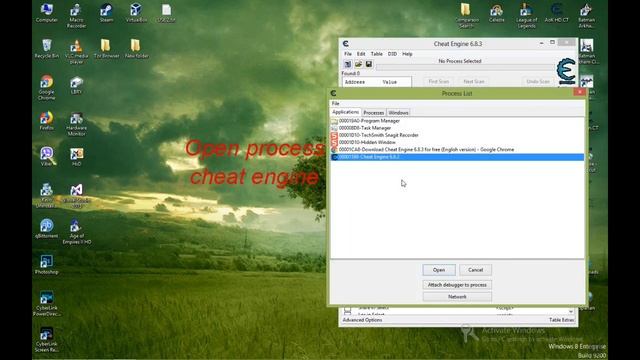Select the highlighted Cheat Engine 6.8.3 row
Viewport: 640px width, 360px height.
(457, 157)
